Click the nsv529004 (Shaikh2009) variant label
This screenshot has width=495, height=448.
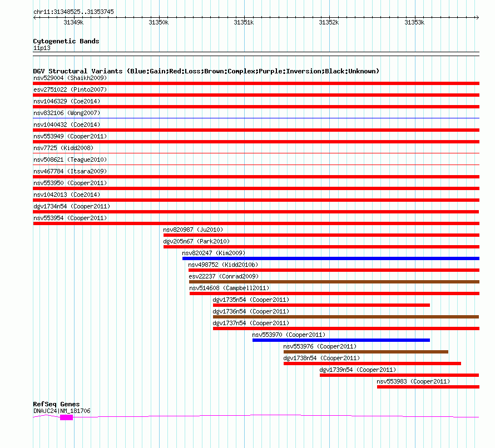click(x=70, y=78)
